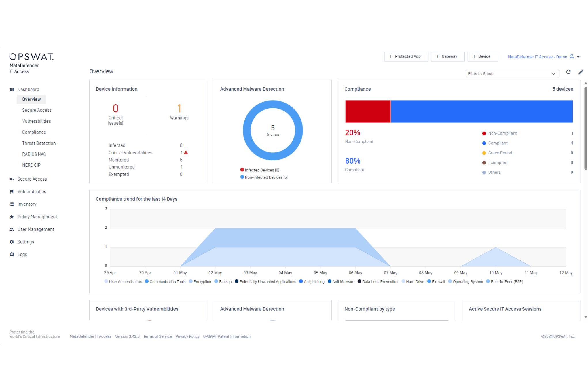Screen dimensions: 588x392
Task: Collapse the Dashboard sidebar section
Action: click(x=28, y=90)
